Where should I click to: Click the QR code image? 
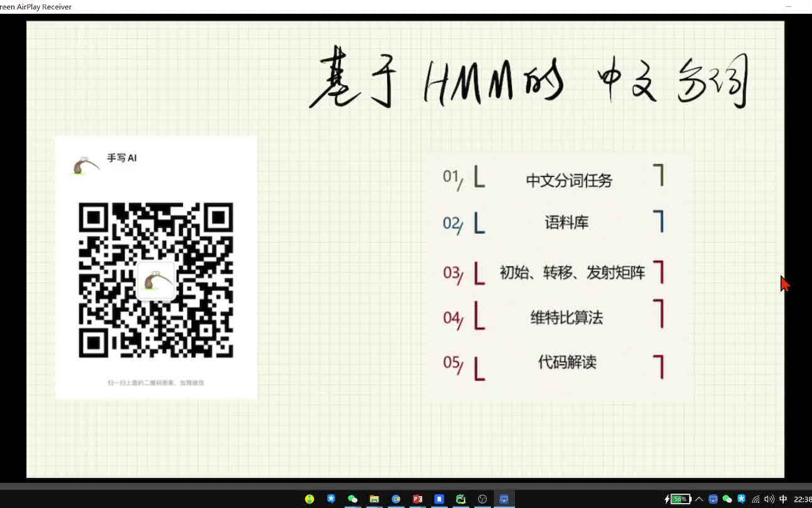156,280
